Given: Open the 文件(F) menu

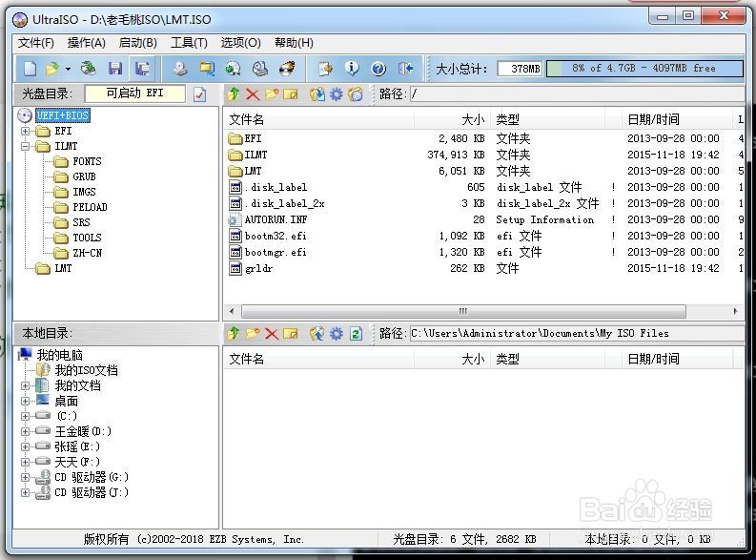Looking at the screenshot, I should coord(36,43).
